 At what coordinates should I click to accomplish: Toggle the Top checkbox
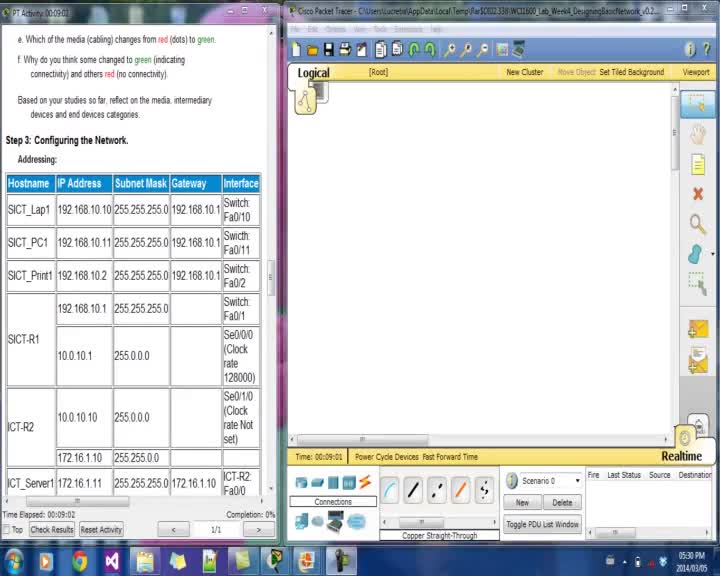pyautogui.click(x=8, y=530)
